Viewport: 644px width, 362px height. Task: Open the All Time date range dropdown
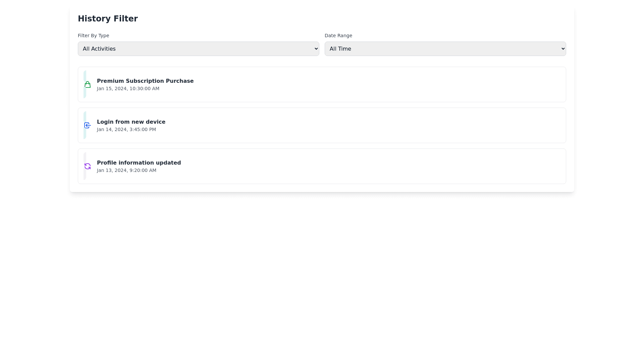point(445,49)
